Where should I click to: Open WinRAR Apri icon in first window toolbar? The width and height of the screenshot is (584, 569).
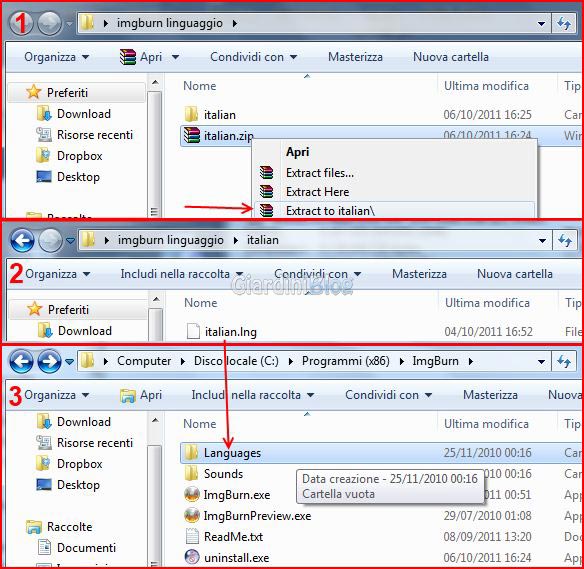point(128,57)
